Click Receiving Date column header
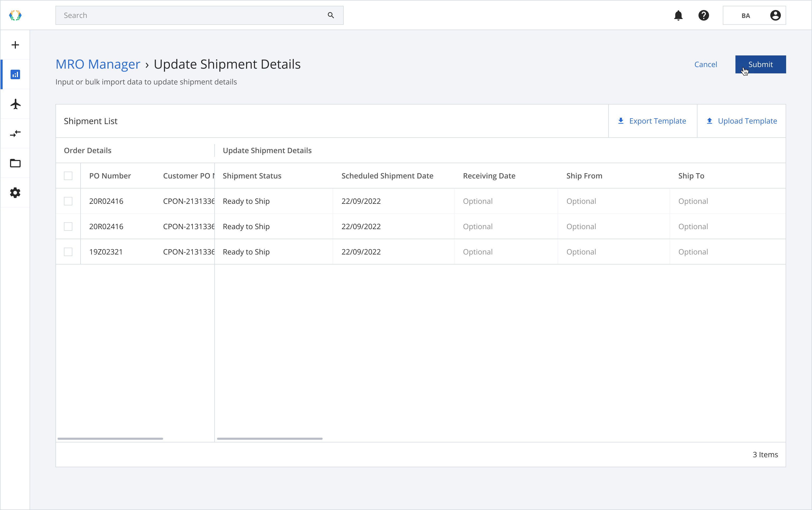This screenshot has height=510, width=812. [x=489, y=176]
